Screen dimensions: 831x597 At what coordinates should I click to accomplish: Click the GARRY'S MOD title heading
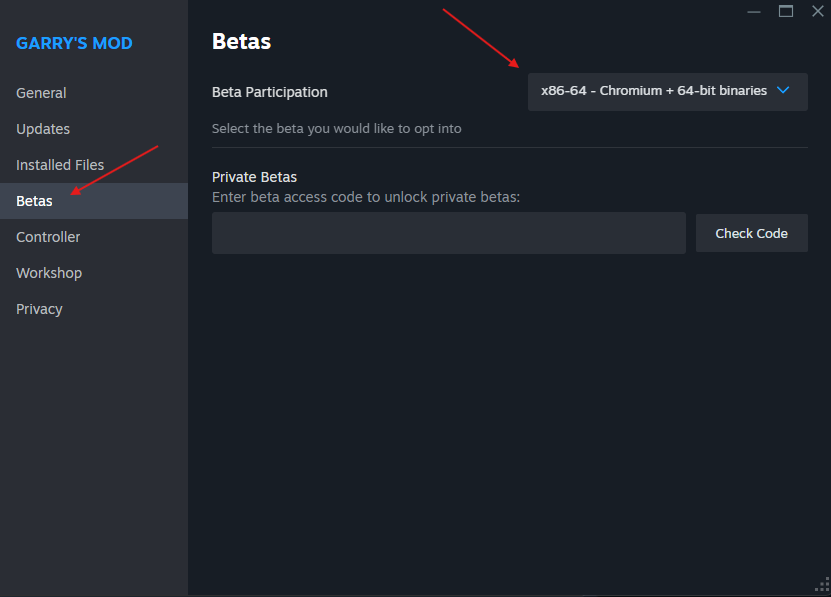74,43
